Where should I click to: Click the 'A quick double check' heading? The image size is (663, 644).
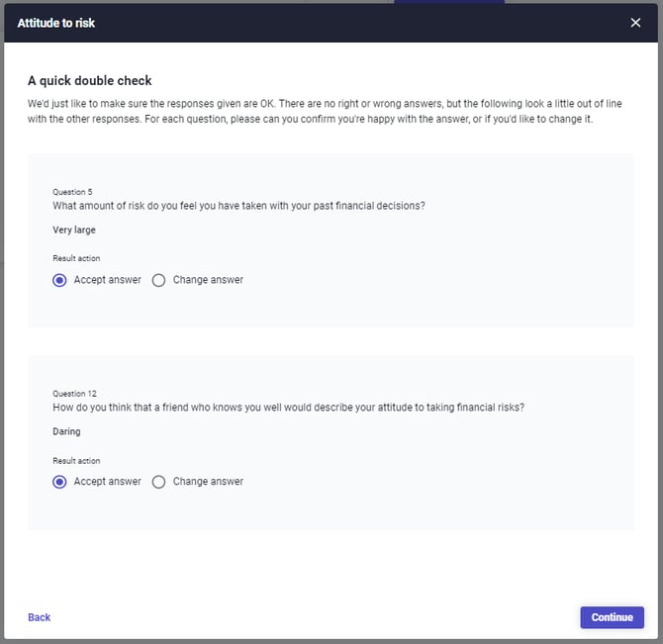90,81
